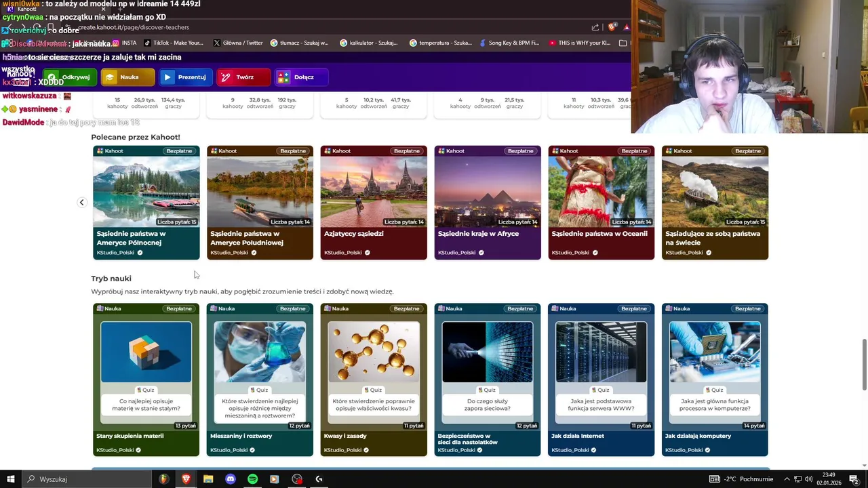Click the server room image thumbnail
The width and height of the screenshot is (868, 488).
click(x=601, y=352)
